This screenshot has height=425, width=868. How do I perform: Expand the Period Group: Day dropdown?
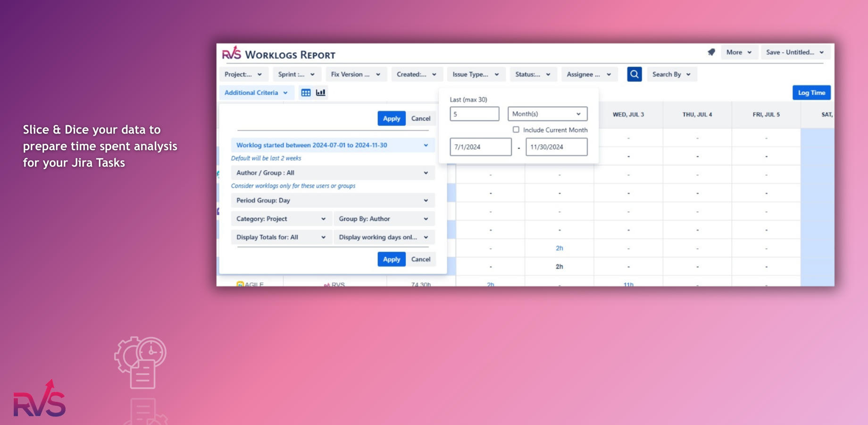[333, 200]
